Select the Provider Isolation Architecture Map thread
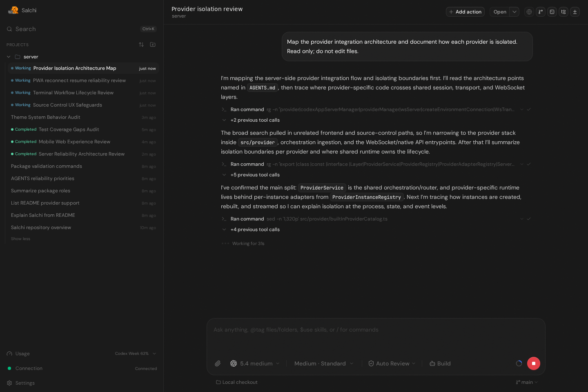Image resolution: width=588 pixels, height=392 pixels. (x=83, y=68)
